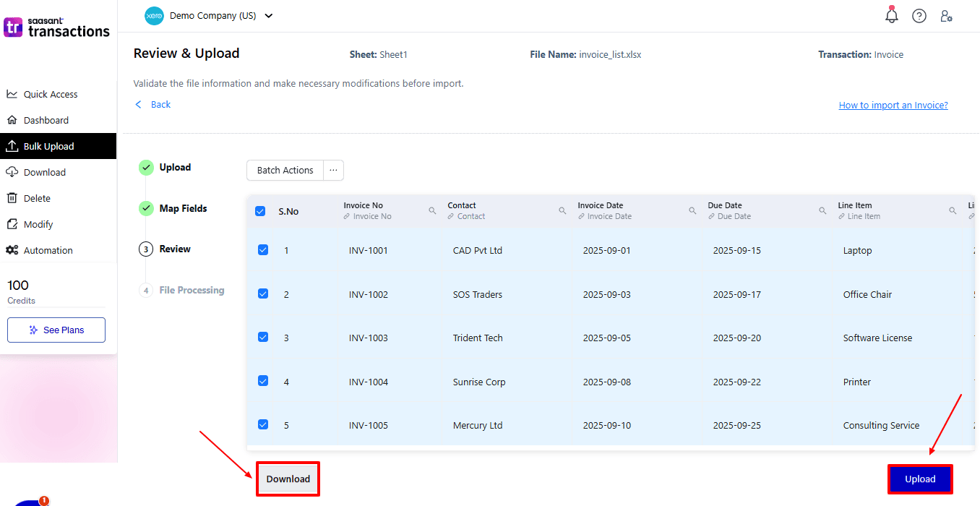The image size is (980, 506).
Task: Uncheck row 1 INV-1001 checkbox
Action: pyautogui.click(x=263, y=250)
